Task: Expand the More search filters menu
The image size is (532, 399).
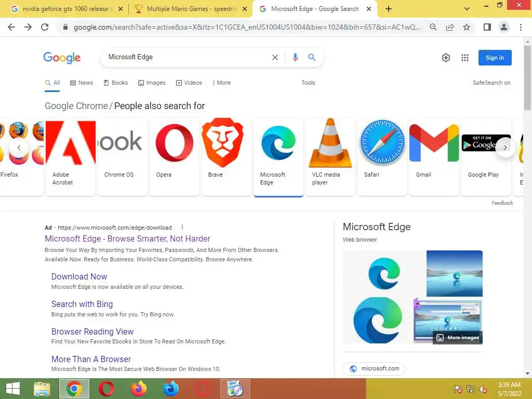Action: tap(221, 83)
